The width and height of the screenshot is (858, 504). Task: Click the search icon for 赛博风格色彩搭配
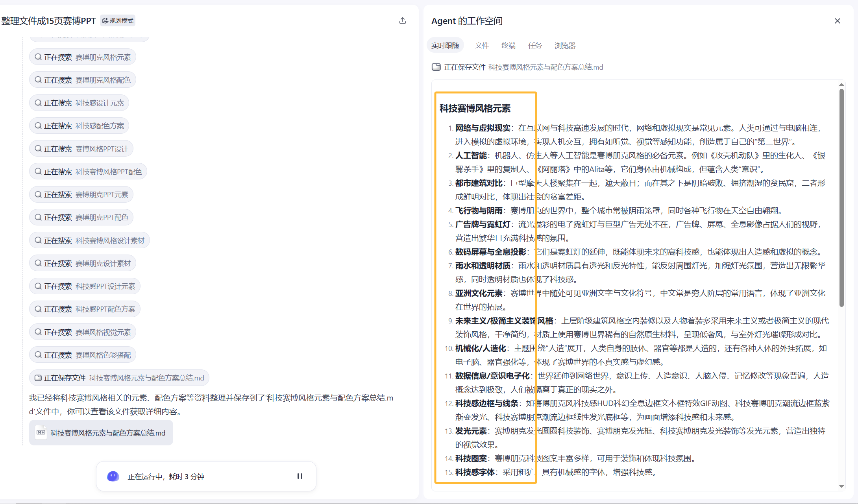pos(38,355)
